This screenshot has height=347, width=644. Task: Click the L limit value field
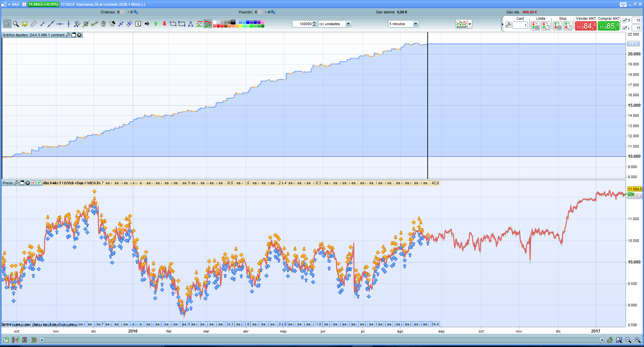636,28
